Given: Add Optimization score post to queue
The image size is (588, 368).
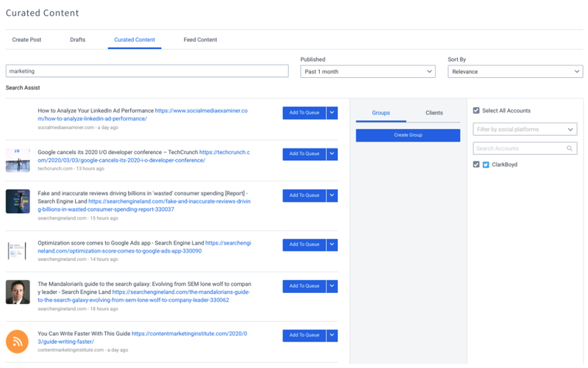Looking at the screenshot, I should pyautogui.click(x=304, y=245).
